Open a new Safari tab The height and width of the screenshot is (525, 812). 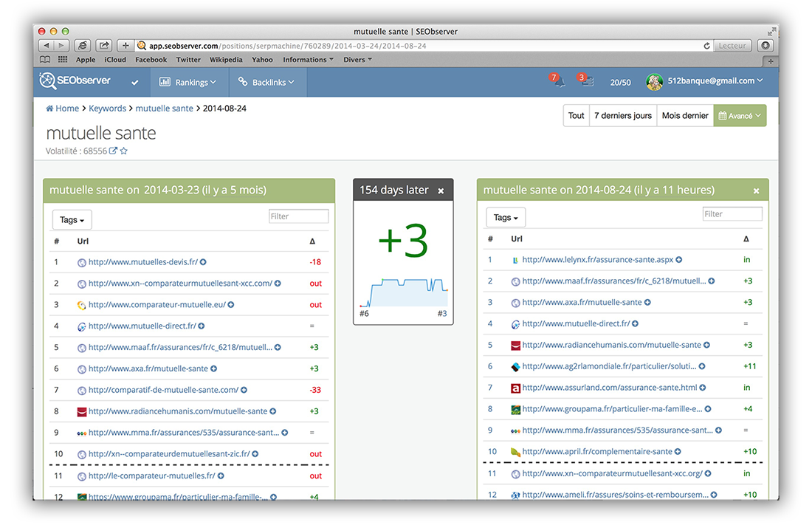pos(771,61)
